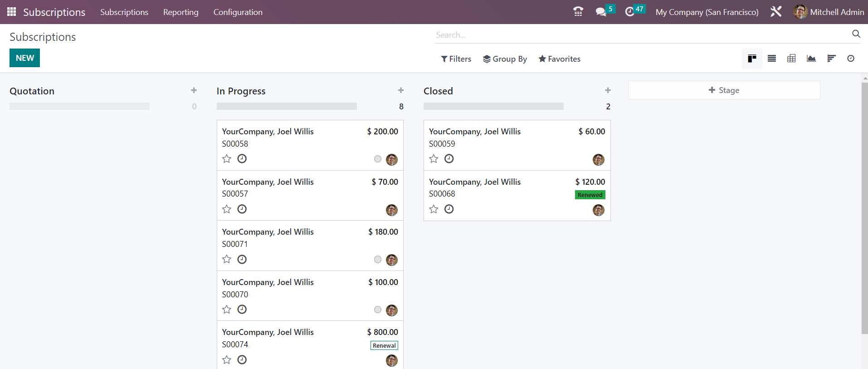Expand the Group By dropdown
Image resolution: width=868 pixels, height=369 pixels.
pyautogui.click(x=505, y=59)
